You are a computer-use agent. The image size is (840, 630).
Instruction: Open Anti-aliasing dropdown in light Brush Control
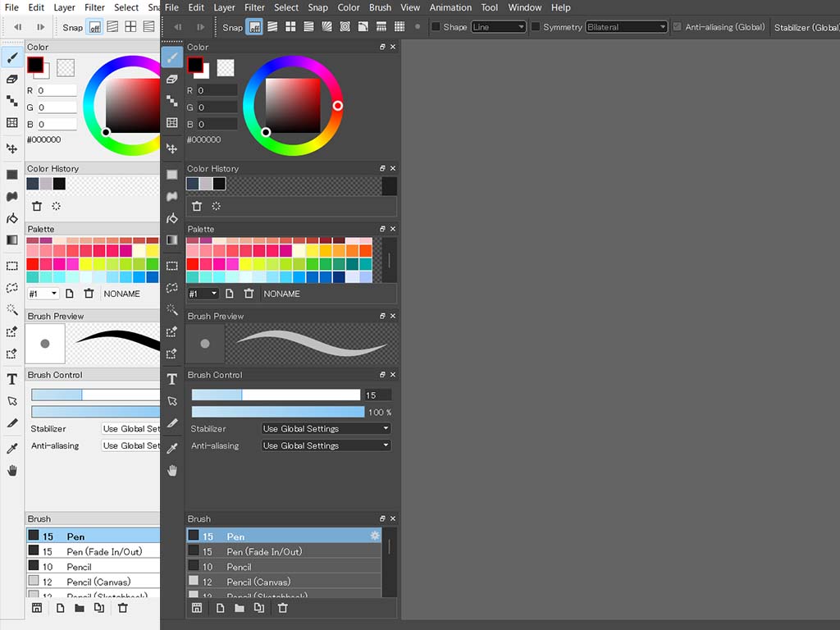[x=130, y=445]
